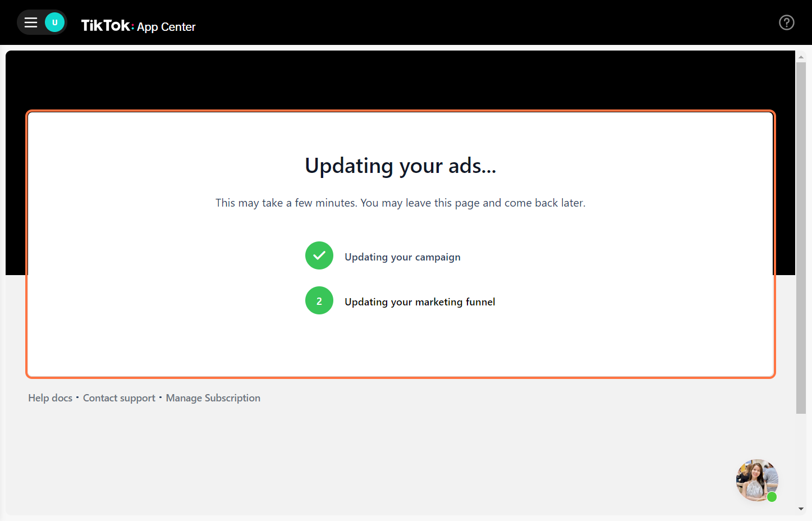Click the 'This may take a few minutes' message
812x521 pixels.
400,203
